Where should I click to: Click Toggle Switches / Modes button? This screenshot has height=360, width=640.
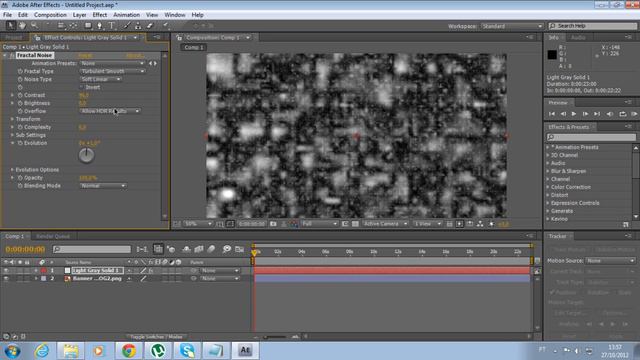(x=156, y=337)
